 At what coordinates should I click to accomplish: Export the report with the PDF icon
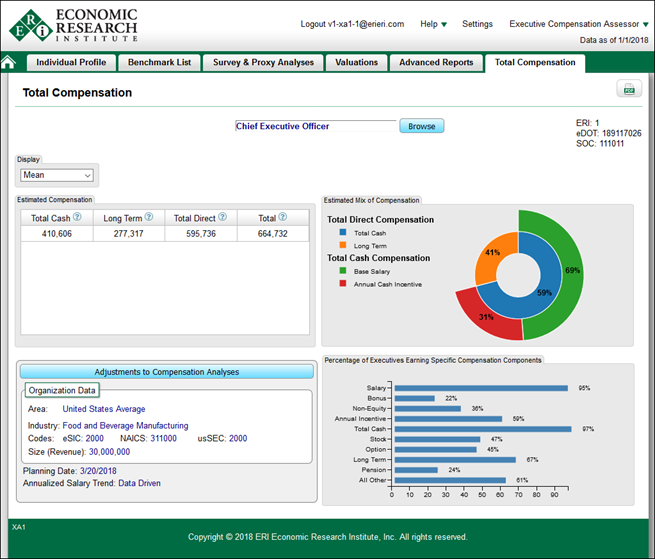(x=629, y=90)
